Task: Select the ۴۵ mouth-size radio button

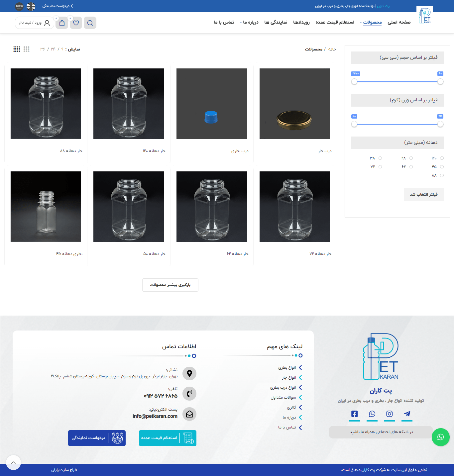Action: click(x=442, y=167)
